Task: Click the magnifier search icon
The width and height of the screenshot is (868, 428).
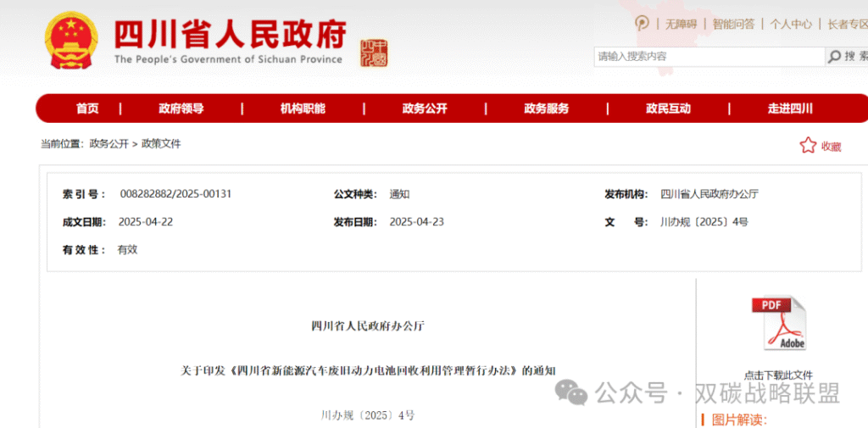Action: click(x=834, y=57)
